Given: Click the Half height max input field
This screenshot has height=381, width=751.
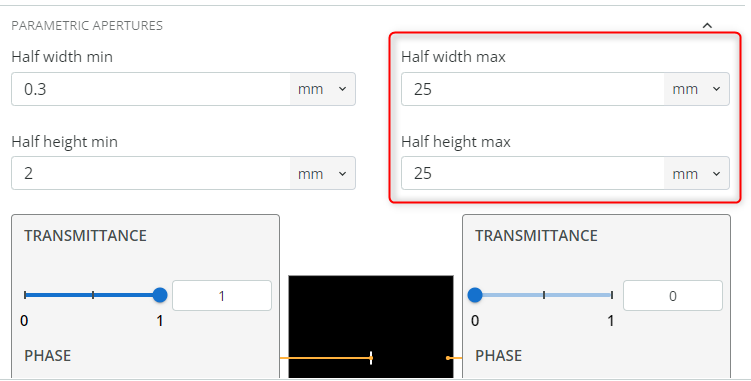Looking at the screenshot, I should [x=533, y=173].
